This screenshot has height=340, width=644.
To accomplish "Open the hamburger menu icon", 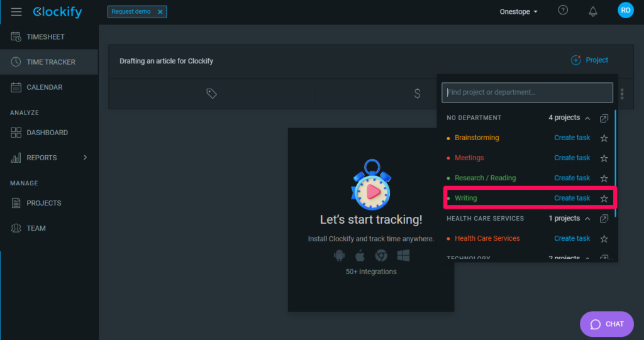I will [x=16, y=11].
